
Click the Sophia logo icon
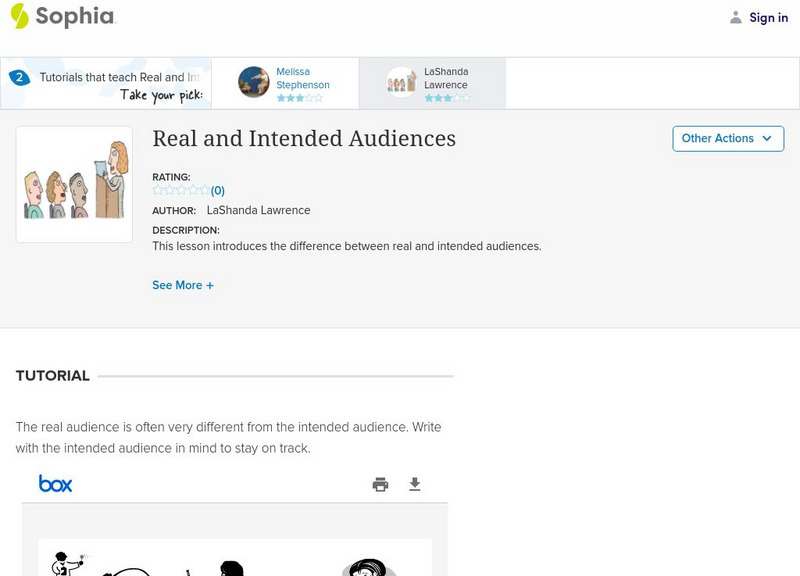click(19, 16)
